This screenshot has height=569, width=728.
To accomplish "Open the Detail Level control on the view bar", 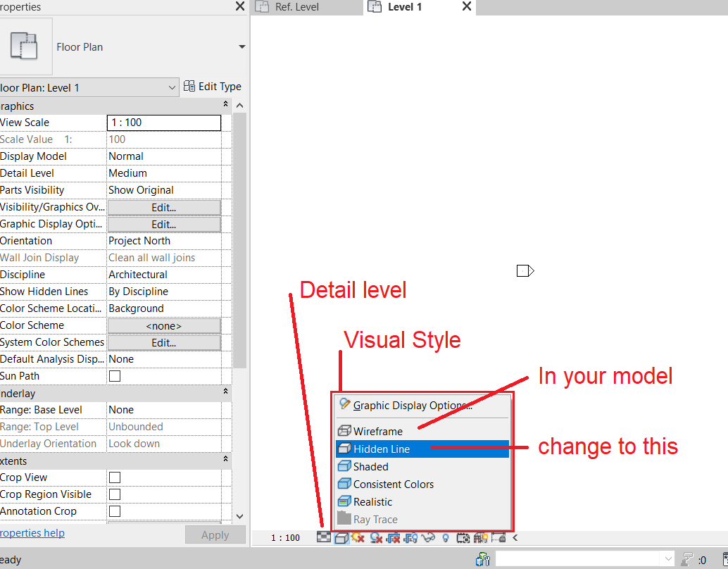I will [x=324, y=537].
